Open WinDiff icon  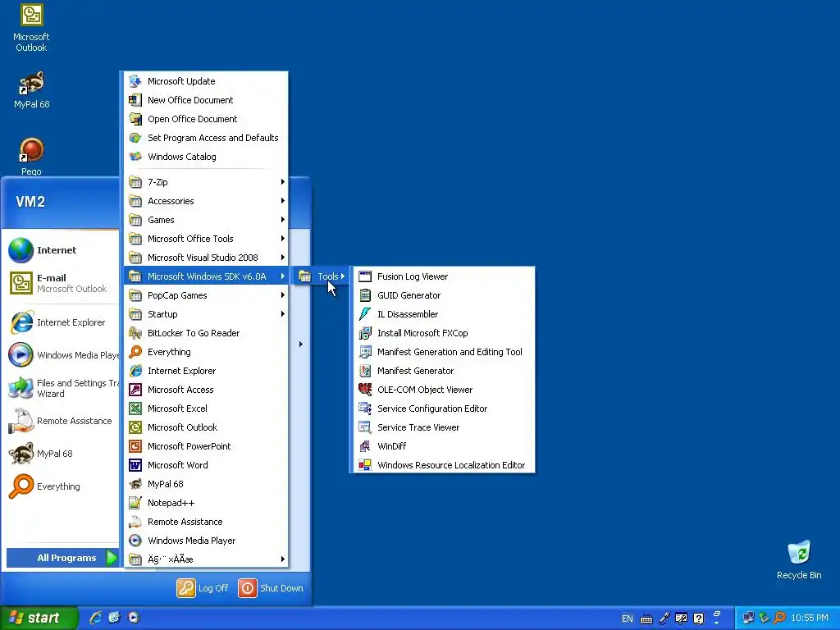(365, 446)
